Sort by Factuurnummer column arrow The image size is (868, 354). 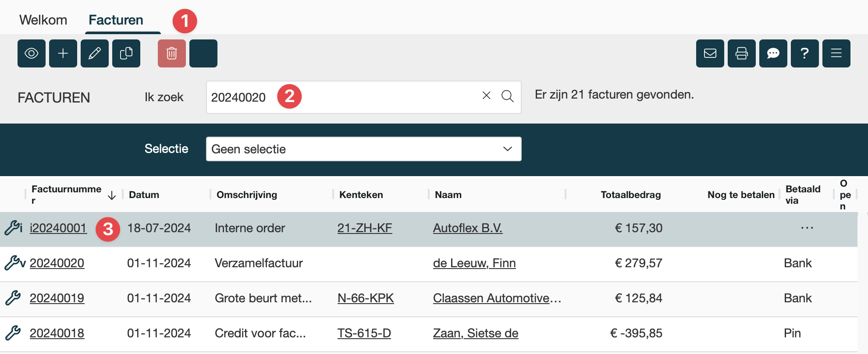[x=112, y=195]
